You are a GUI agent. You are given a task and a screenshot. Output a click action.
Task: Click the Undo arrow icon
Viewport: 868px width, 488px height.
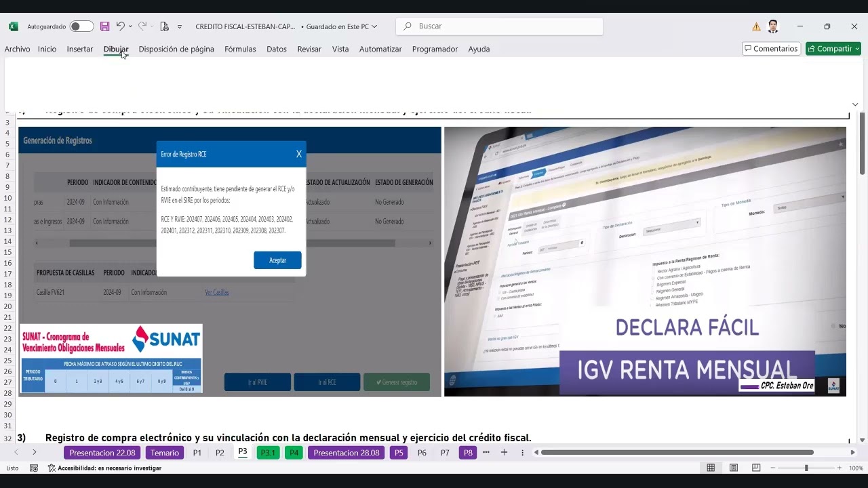pyautogui.click(x=120, y=26)
